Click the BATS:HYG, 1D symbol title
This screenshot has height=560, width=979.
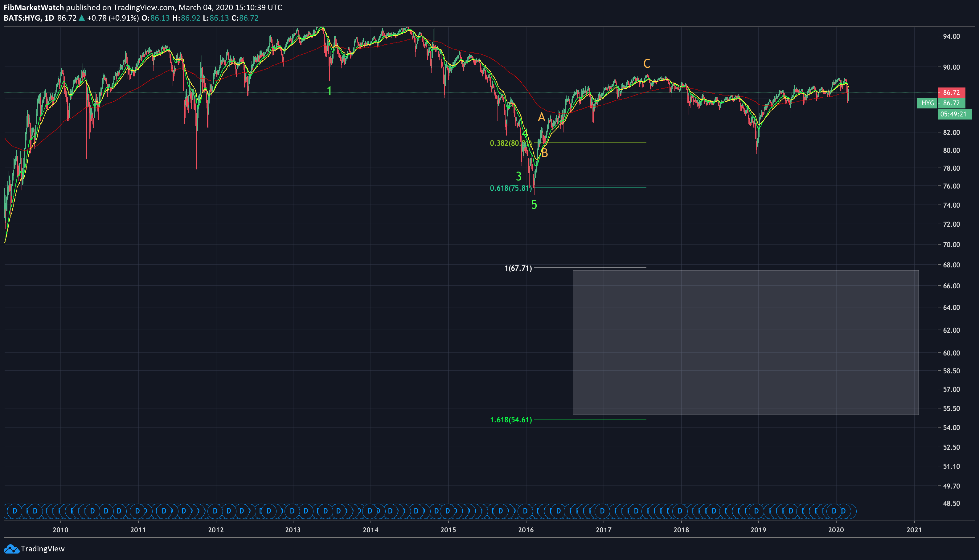(29, 18)
